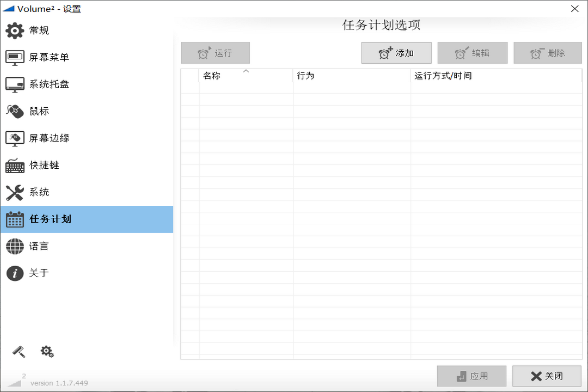
Task: Click the 编辑 button
Action: click(471, 52)
